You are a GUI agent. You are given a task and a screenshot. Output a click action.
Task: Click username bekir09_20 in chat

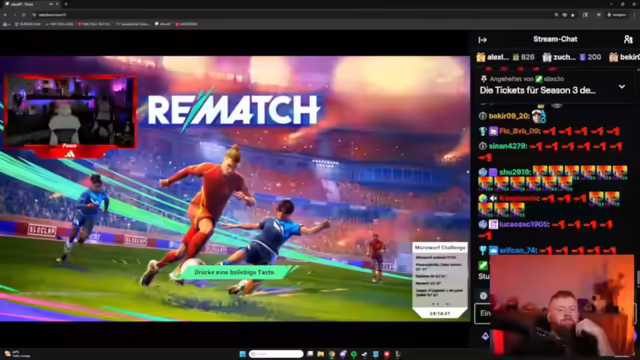click(509, 116)
